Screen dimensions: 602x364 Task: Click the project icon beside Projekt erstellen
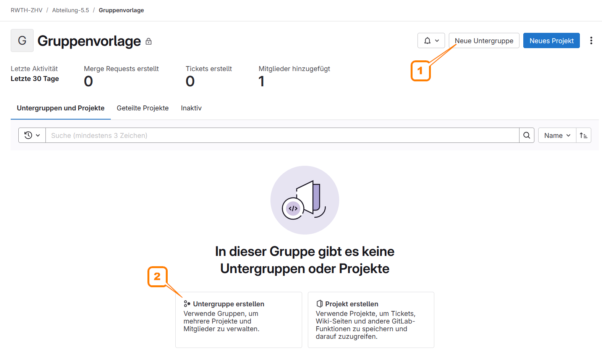pos(319,304)
